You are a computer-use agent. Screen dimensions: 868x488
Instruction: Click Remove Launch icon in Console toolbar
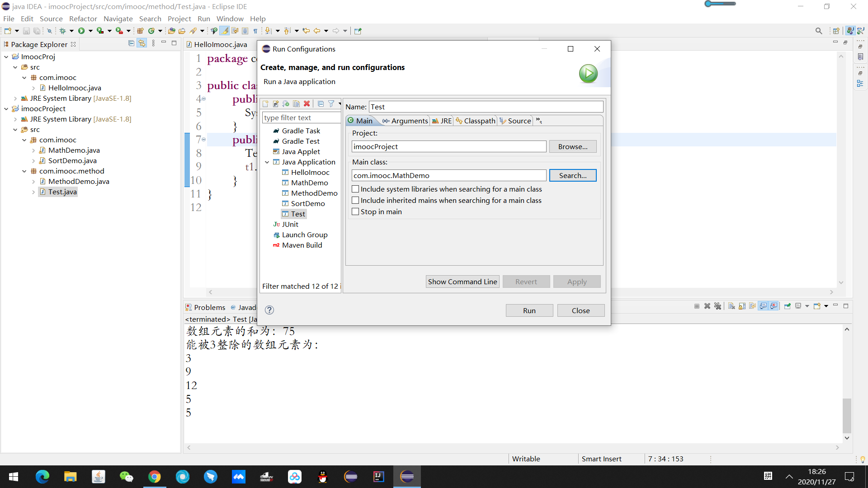708,306
